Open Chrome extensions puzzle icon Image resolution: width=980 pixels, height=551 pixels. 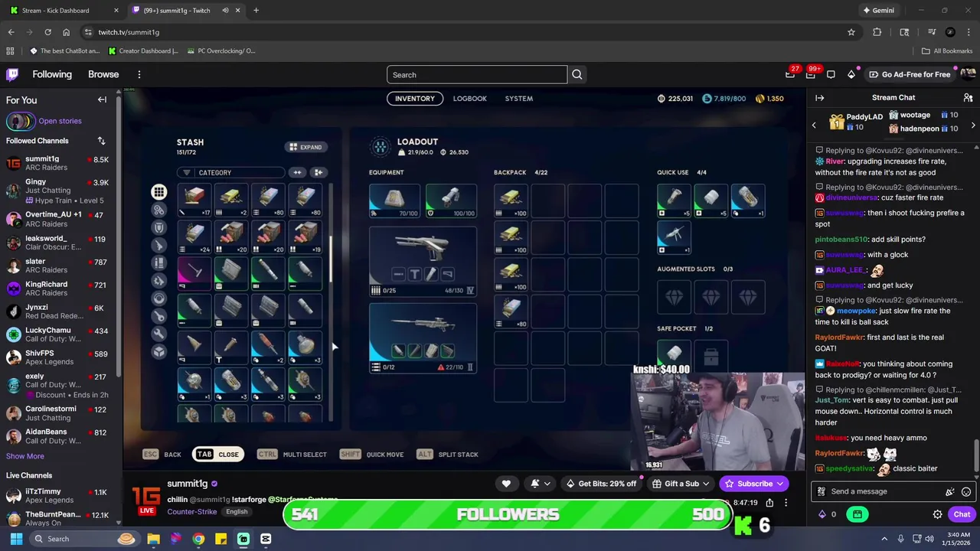877,32
